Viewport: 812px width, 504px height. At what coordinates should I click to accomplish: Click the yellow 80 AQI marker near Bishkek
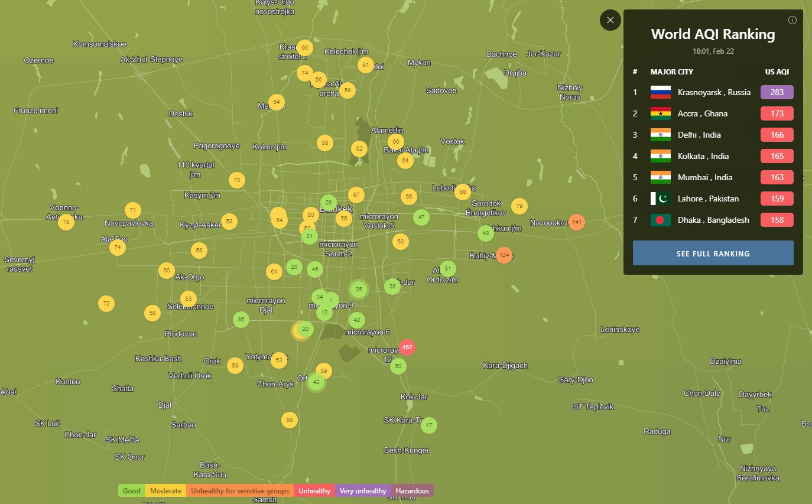pyautogui.click(x=310, y=214)
